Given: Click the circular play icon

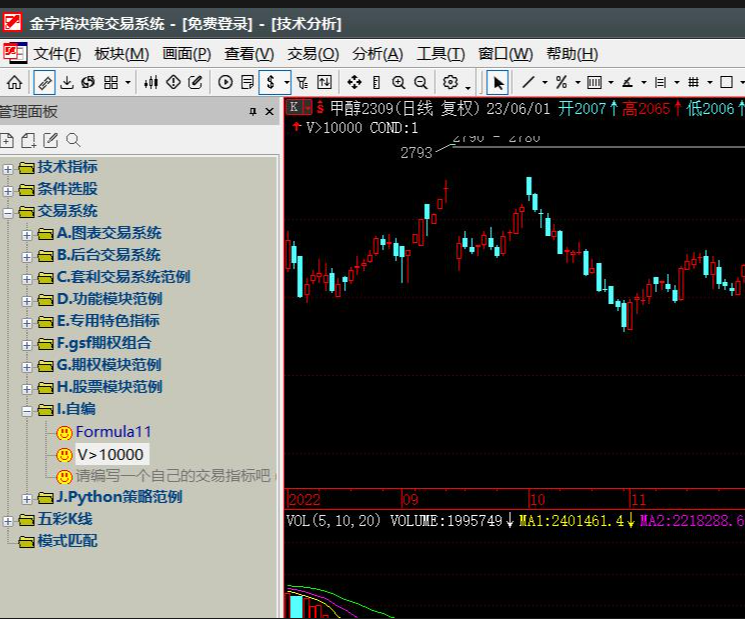Looking at the screenshot, I should point(225,83).
